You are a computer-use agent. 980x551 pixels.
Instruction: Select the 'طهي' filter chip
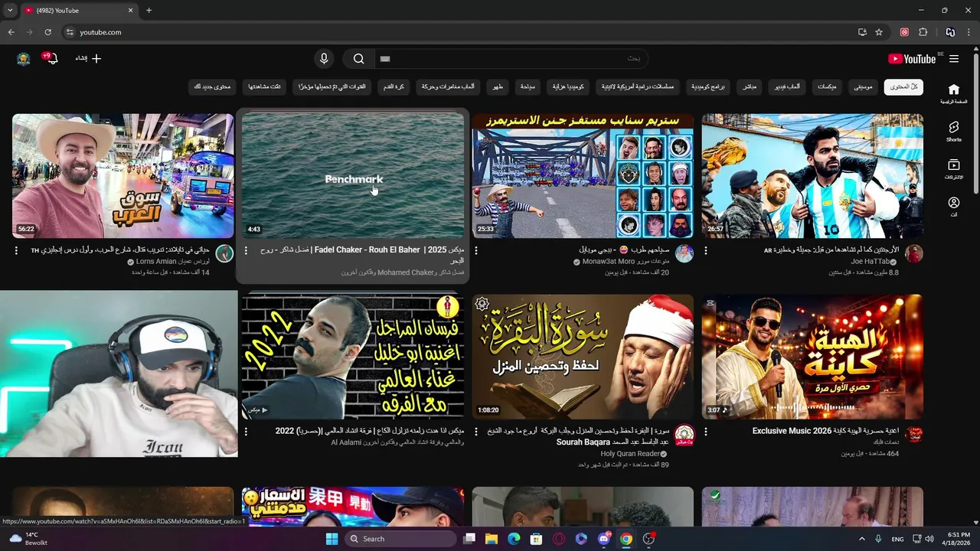tap(498, 87)
